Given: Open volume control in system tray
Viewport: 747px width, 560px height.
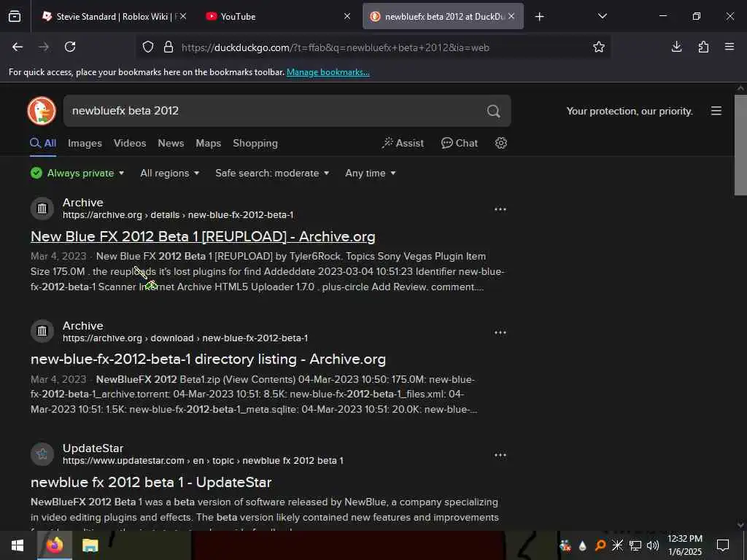Looking at the screenshot, I should click(653, 545).
